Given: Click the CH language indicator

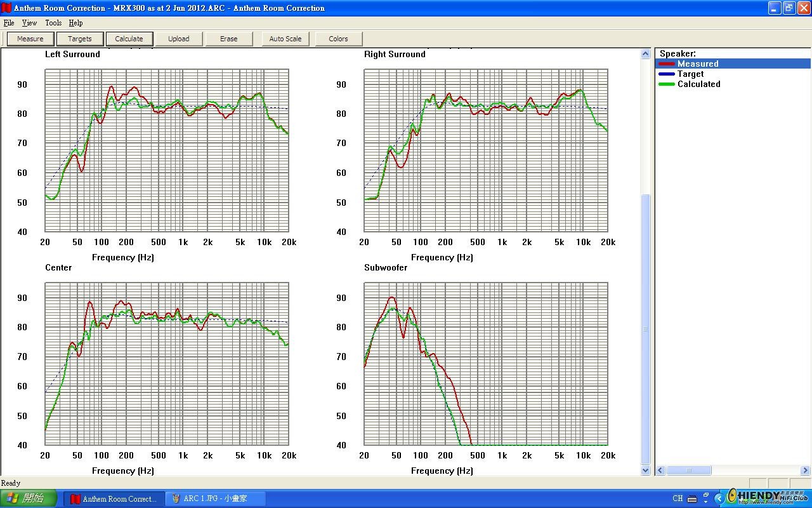Looking at the screenshot, I should click(678, 499).
